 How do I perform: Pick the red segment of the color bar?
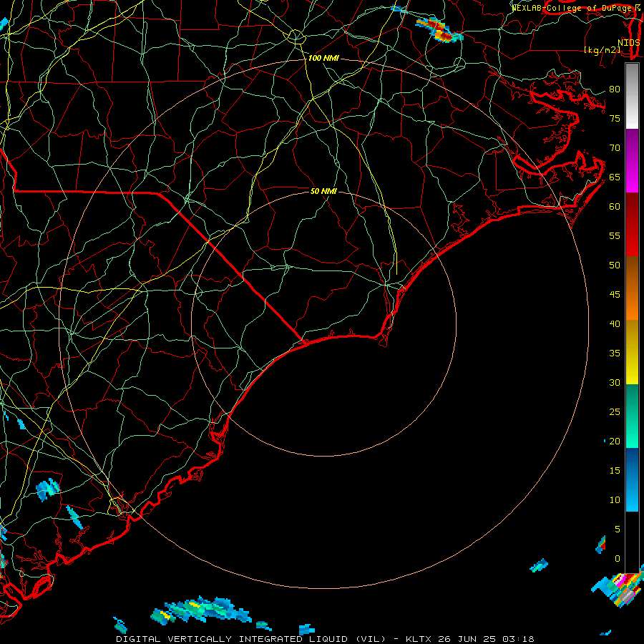(x=632, y=225)
